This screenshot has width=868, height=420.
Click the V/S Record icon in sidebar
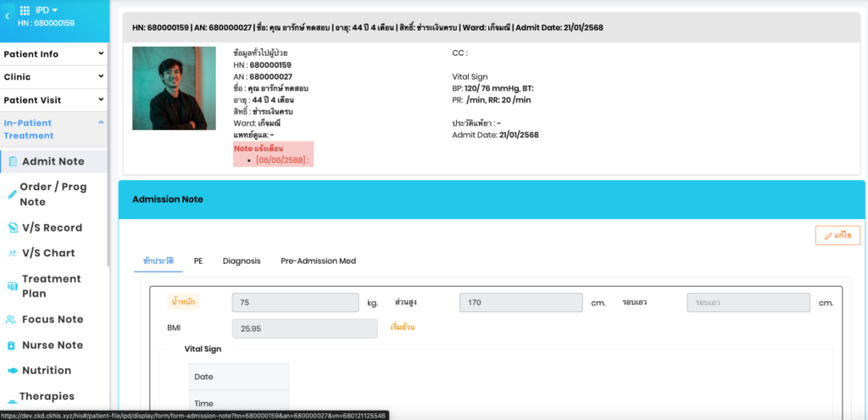tap(13, 227)
